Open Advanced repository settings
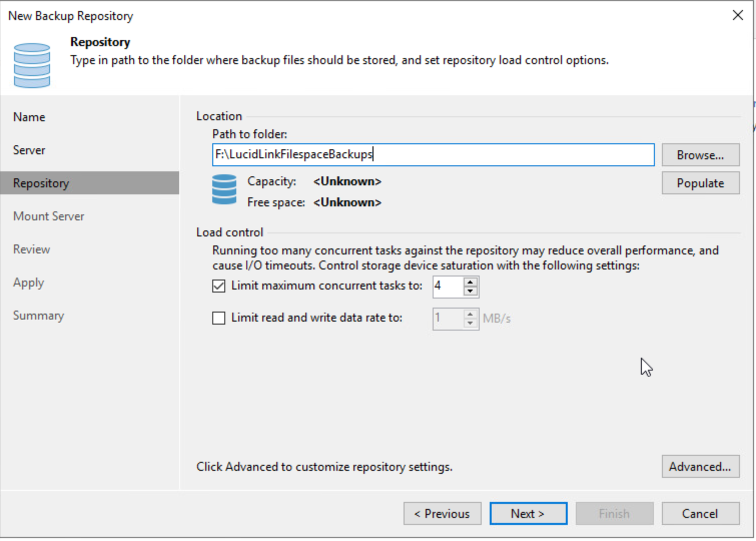Image resolution: width=756 pixels, height=541 pixels. 700,466
